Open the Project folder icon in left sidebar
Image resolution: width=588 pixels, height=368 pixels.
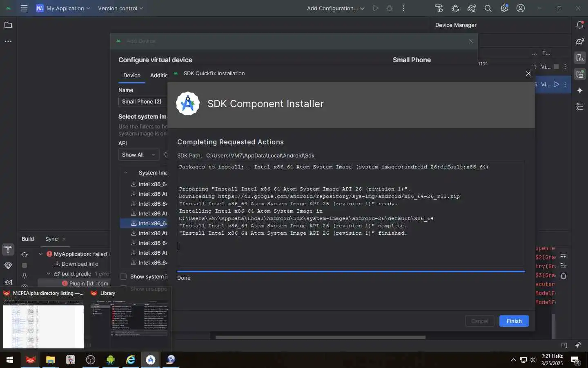click(x=8, y=25)
